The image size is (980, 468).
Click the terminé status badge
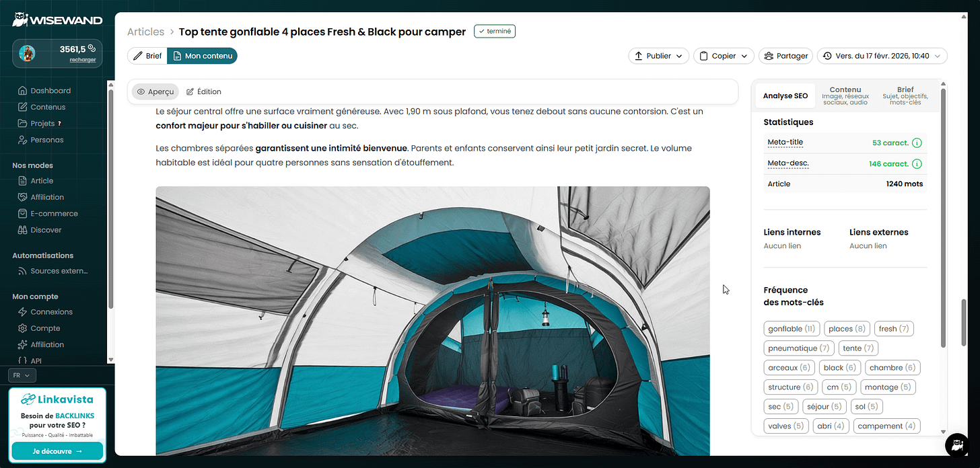point(495,31)
